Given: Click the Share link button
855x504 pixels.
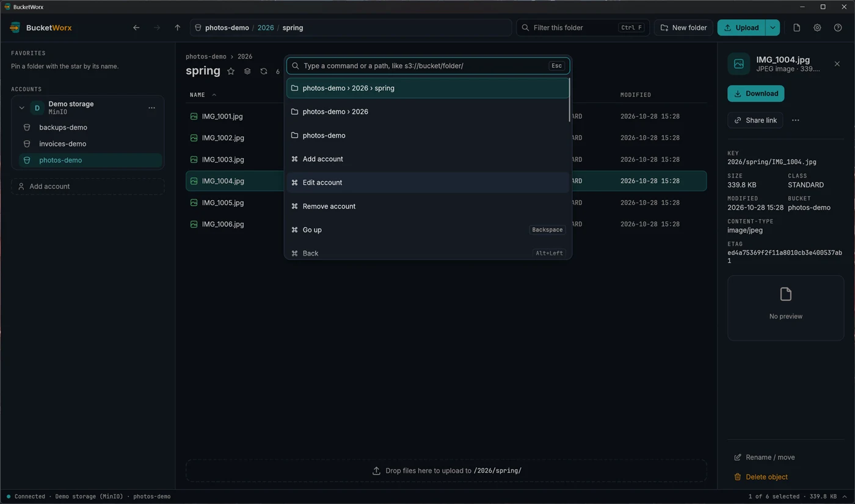Looking at the screenshot, I should click(x=755, y=120).
